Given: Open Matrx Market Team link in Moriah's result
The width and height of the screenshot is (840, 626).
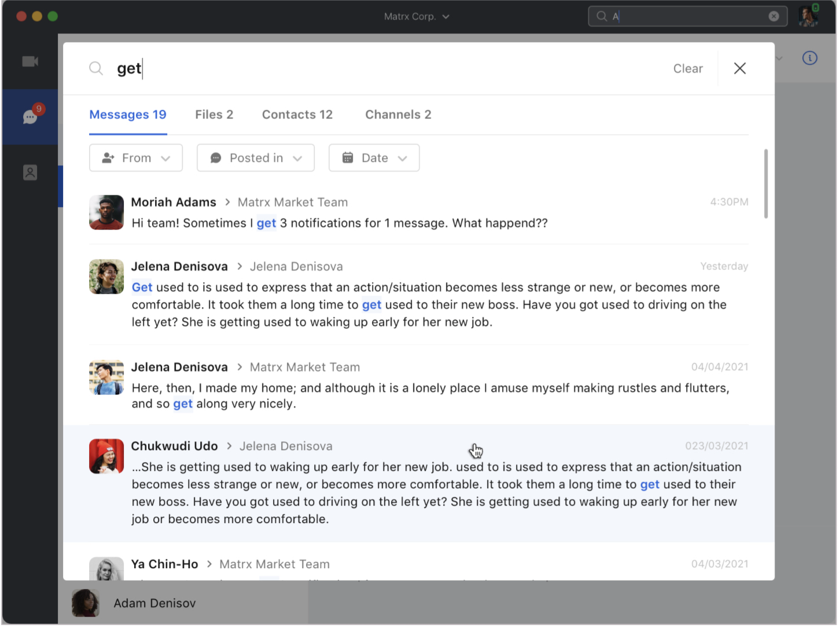Looking at the screenshot, I should pyautogui.click(x=293, y=202).
